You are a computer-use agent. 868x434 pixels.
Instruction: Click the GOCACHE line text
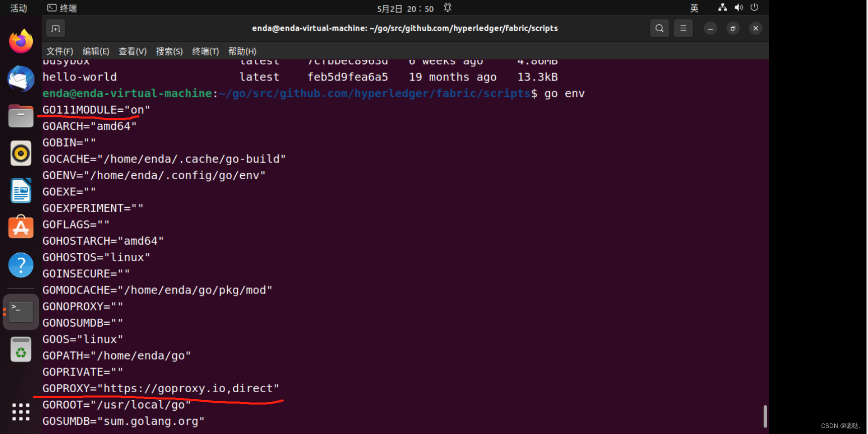164,159
